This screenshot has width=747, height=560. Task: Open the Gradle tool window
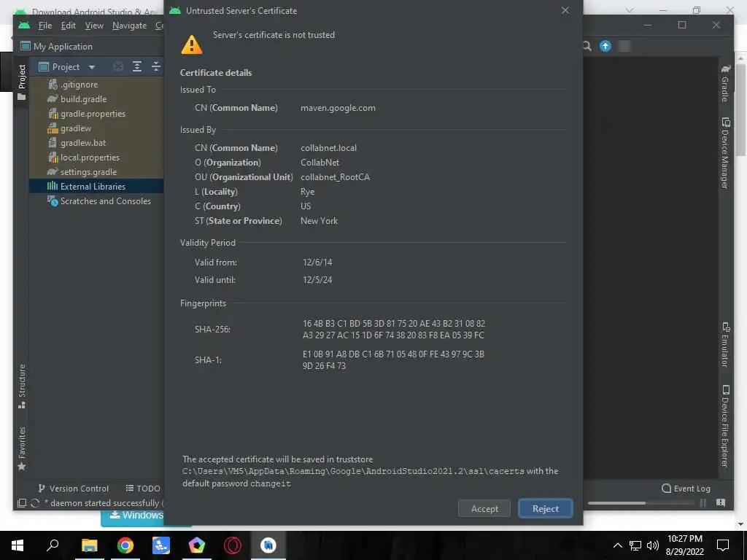[x=726, y=82]
